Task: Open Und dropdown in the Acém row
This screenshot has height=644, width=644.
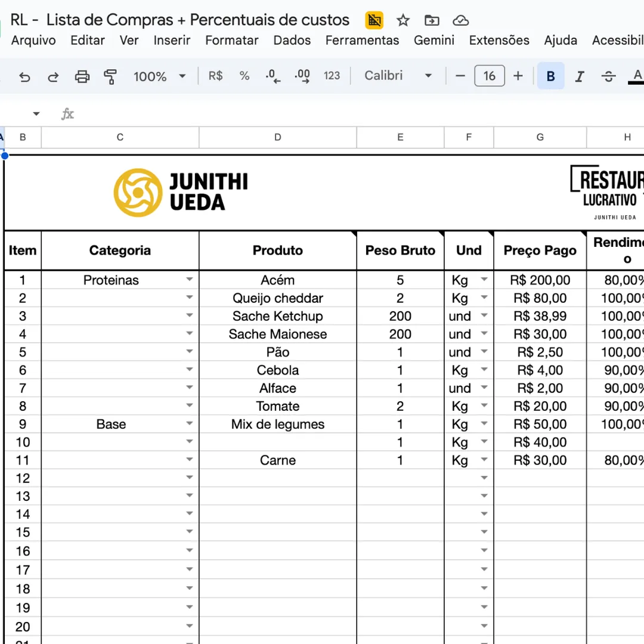Action: pyautogui.click(x=484, y=279)
